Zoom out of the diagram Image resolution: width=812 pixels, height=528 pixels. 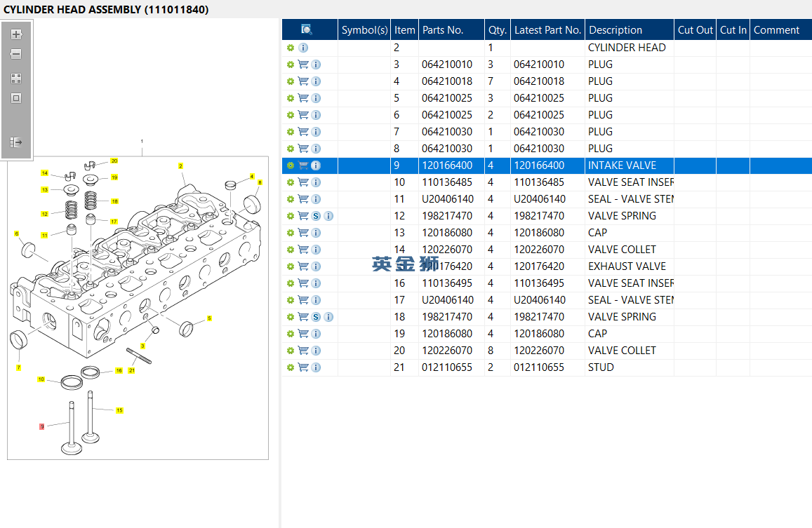[16, 54]
